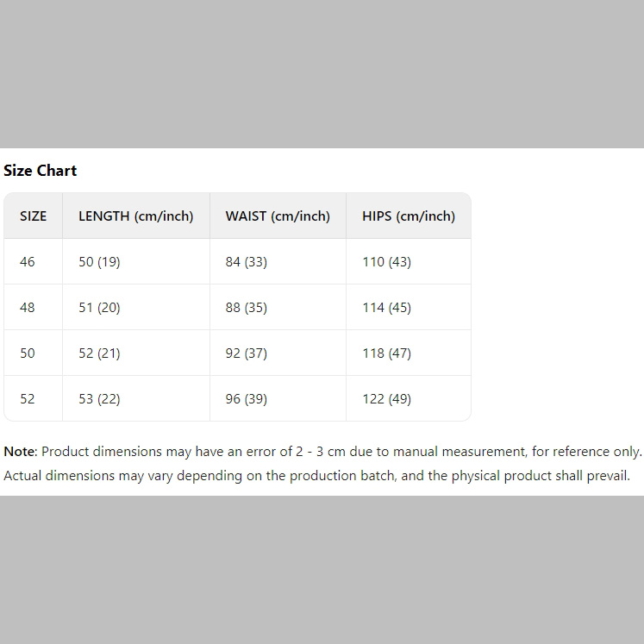Click the WAIST (cm/inch) column header
Screen dimensions: 644x644
pos(278,216)
